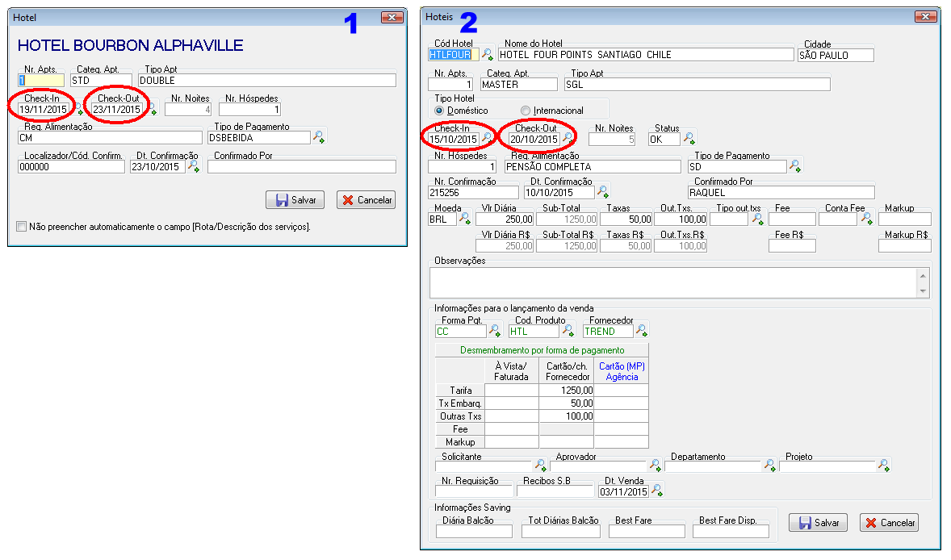Click Tx Embarq. cell showing 50,00
The width and height of the screenshot is (951, 560).
[x=567, y=403]
